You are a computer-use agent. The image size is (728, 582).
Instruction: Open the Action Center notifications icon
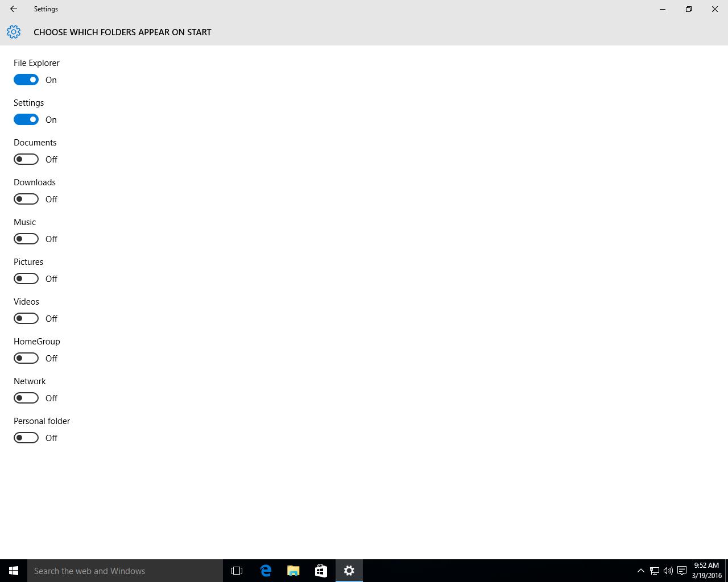682,571
